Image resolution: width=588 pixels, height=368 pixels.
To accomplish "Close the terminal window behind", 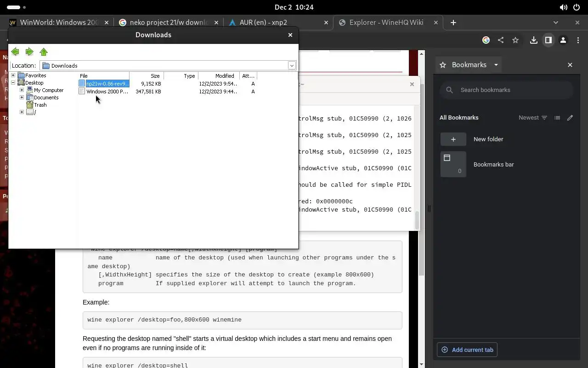I will [x=412, y=84].
